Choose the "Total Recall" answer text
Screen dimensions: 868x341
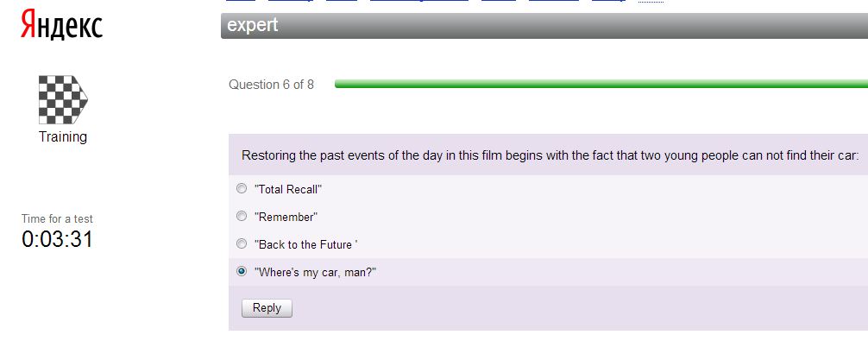coord(288,189)
